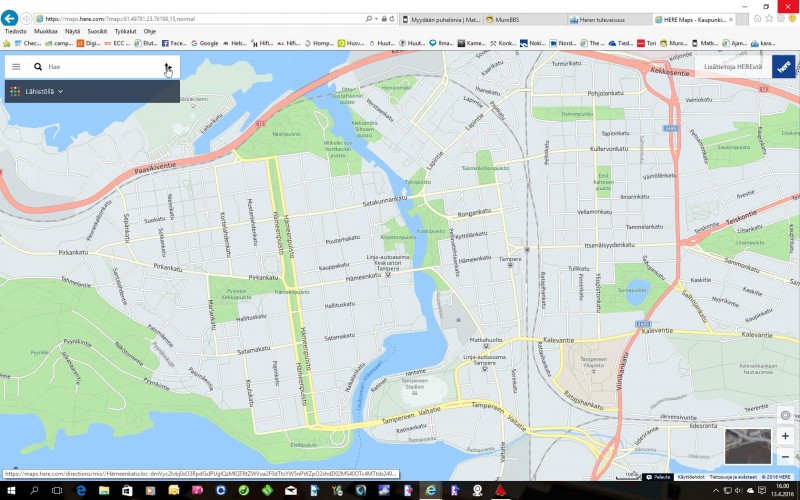The image size is (800, 500).
Task: Center map on my location
Action: click(786, 415)
